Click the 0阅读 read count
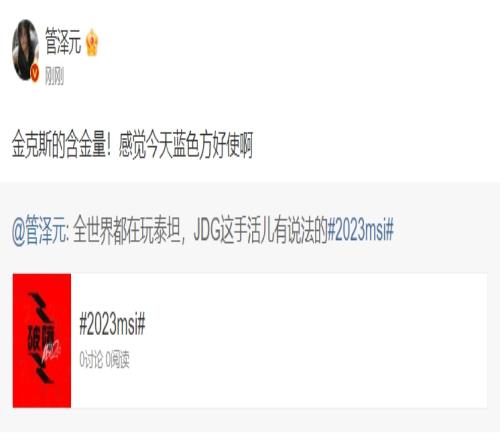 tap(118, 360)
